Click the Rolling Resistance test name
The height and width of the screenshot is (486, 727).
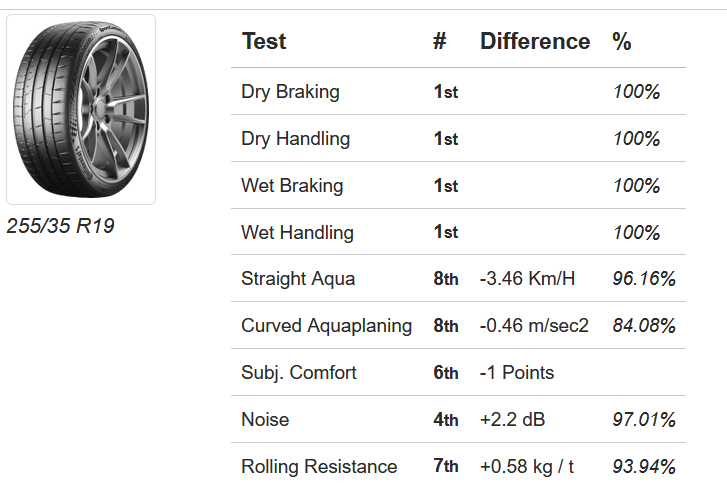point(319,467)
